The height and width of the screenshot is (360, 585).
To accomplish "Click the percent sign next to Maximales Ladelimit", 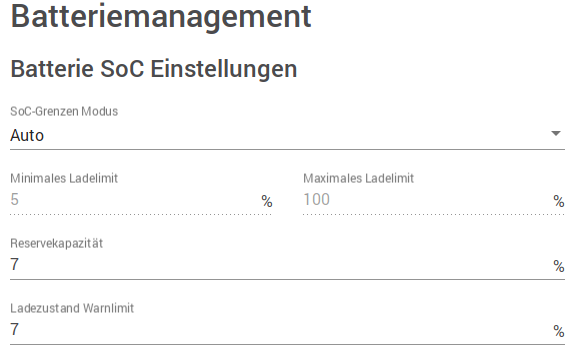I will (559, 201).
